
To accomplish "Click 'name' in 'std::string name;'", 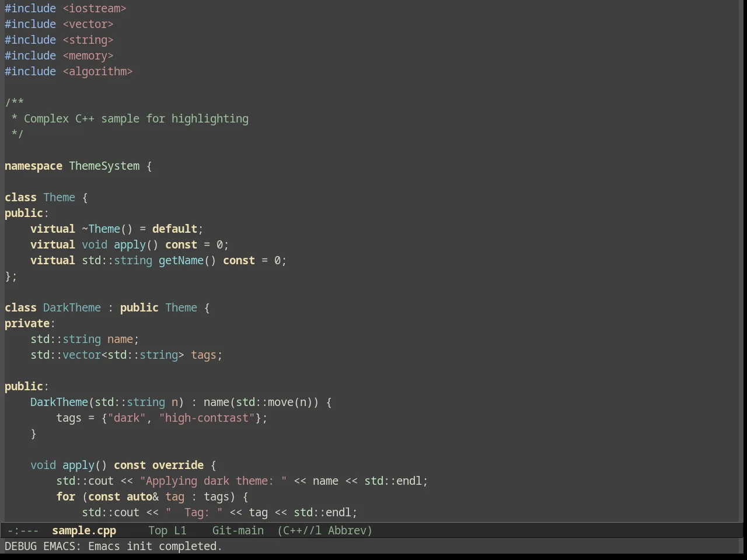I will 120,339.
